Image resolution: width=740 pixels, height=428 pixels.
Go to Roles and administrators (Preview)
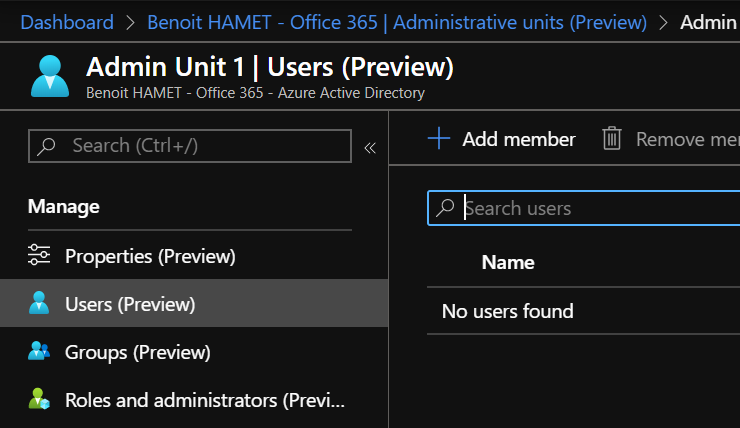pos(204,400)
